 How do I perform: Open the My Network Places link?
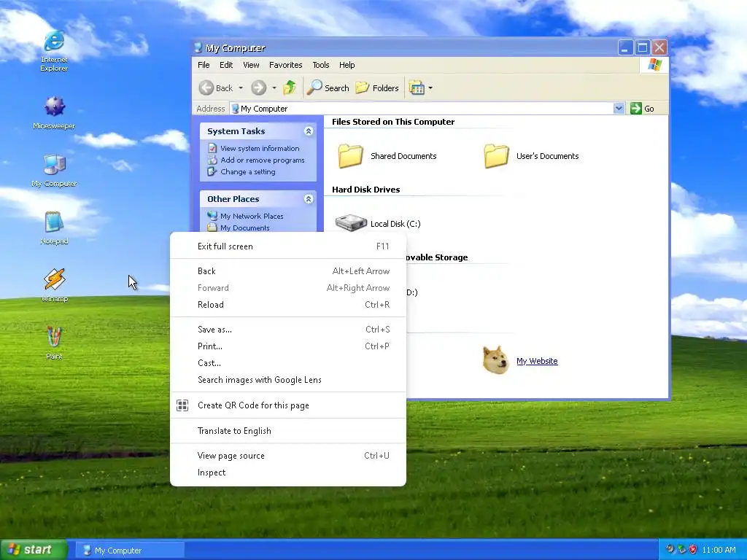click(252, 216)
